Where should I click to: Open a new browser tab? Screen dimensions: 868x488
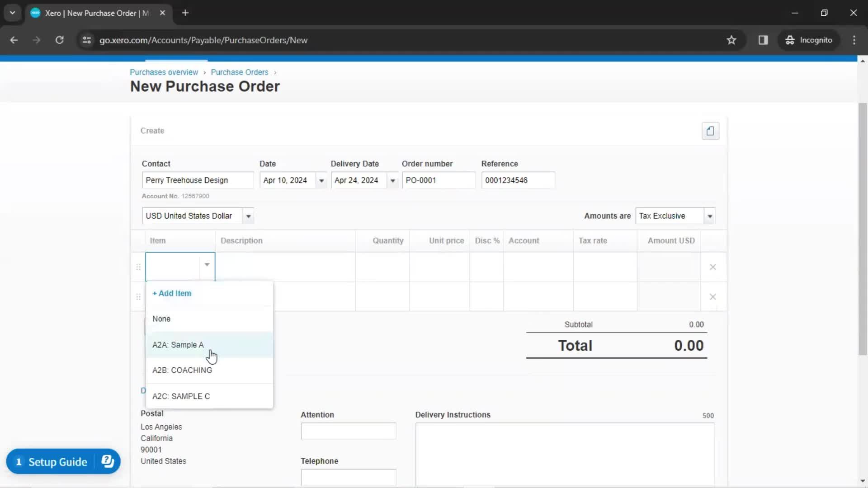pyautogui.click(x=185, y=13)
